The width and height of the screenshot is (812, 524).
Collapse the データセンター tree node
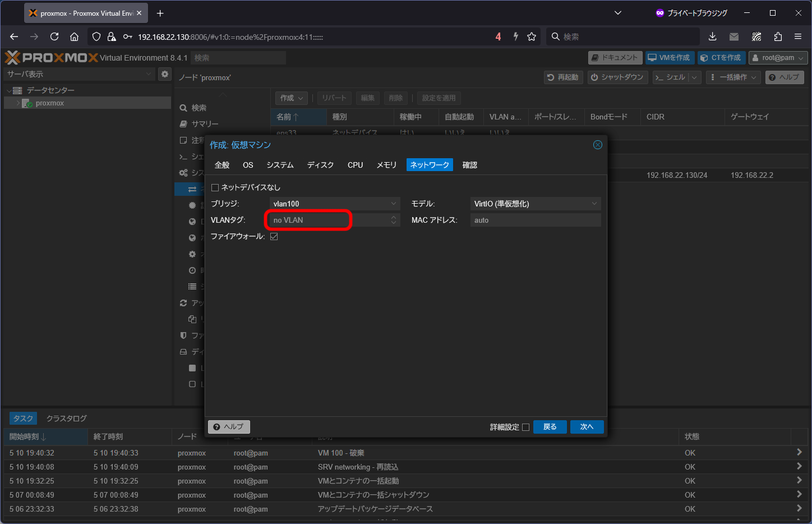pos(9,90)
